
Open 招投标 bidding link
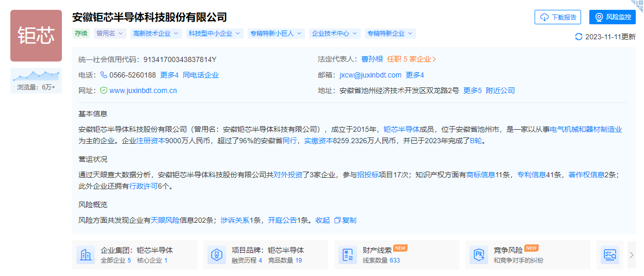368,175
